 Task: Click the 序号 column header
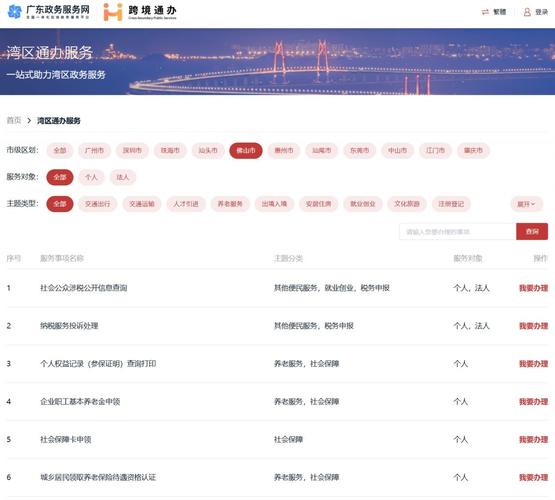click(x=14, y=258)
